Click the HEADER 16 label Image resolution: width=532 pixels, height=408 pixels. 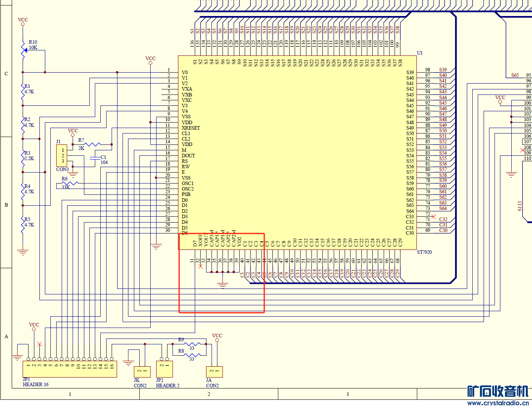coord(36,385)
